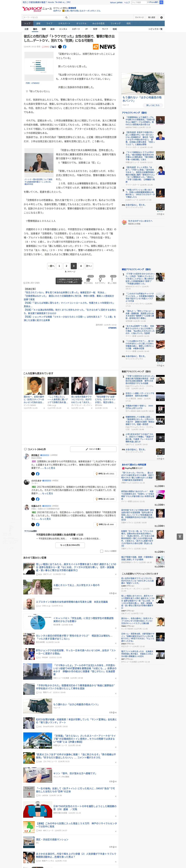Screen dimensions: 186x868
Task: Click the blue web search button at top
Action: tap(161, 2)
